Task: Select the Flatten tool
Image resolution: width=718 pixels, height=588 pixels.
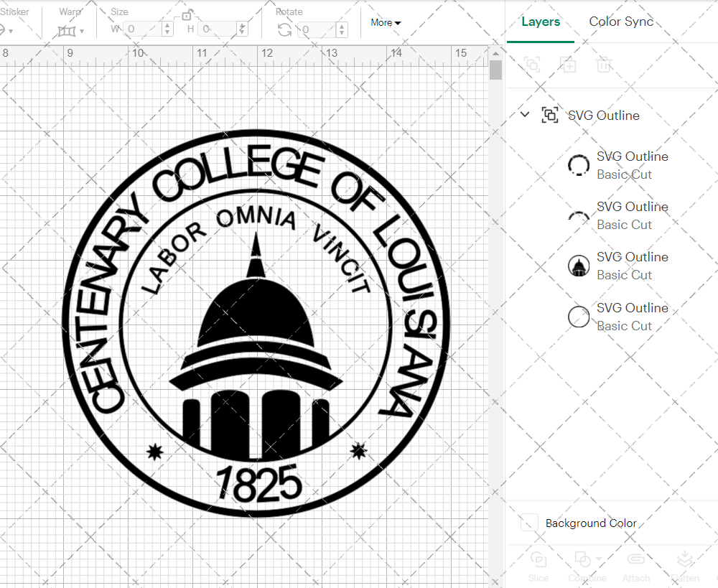Action: [x=685, y=566]
